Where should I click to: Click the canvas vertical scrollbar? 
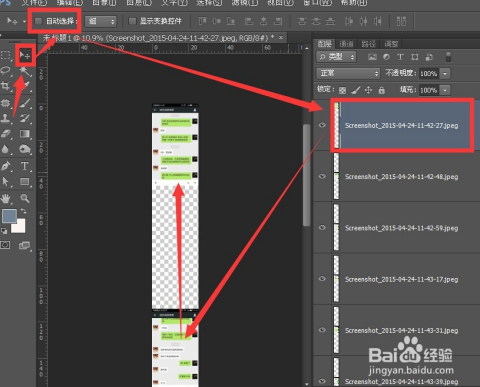(x=306, y=175)
